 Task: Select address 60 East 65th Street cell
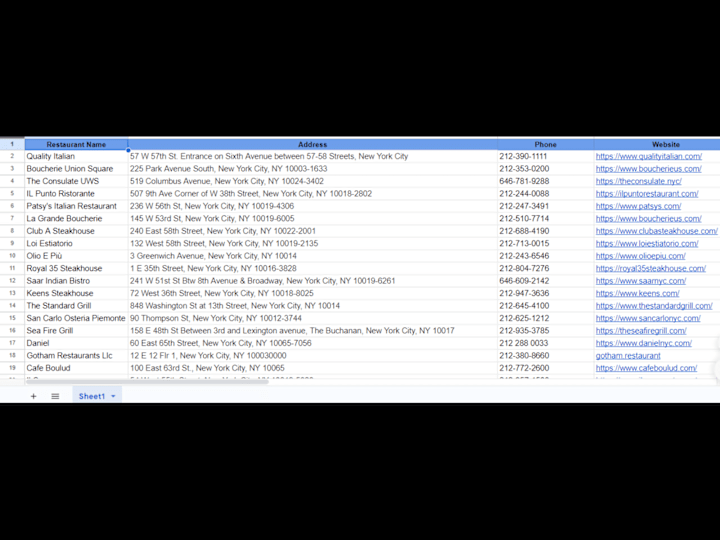(x=312, y=343)
